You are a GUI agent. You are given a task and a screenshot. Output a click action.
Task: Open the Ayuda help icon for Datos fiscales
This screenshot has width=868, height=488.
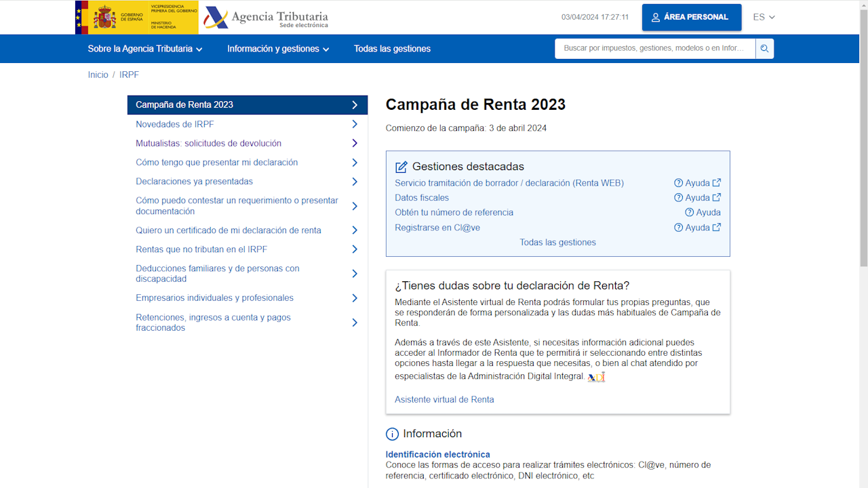[678, 197]
